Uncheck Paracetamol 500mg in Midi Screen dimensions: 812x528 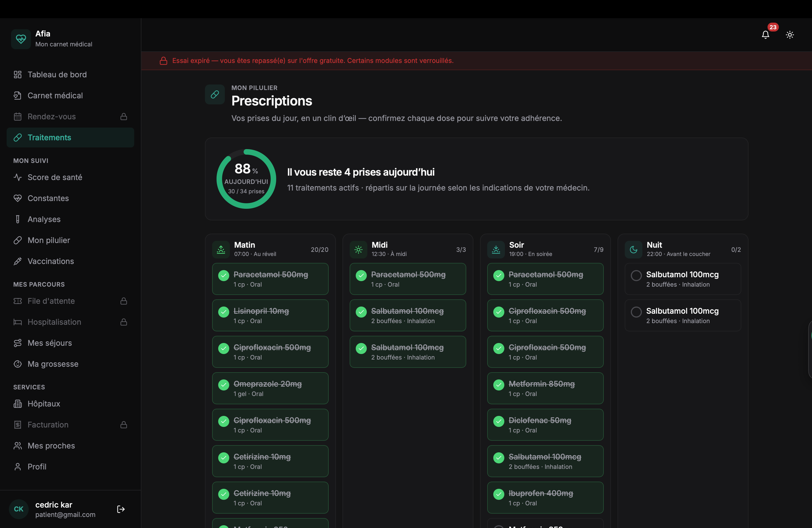click(361, 275)
